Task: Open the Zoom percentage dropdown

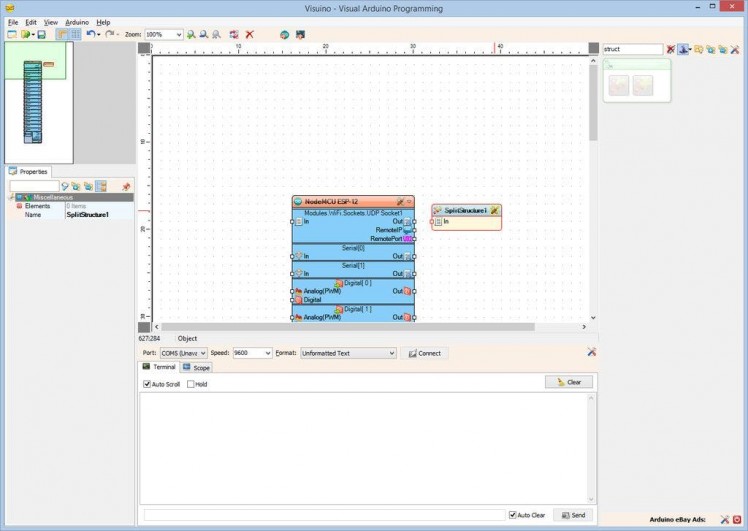Action: click(x=179, y=34)
